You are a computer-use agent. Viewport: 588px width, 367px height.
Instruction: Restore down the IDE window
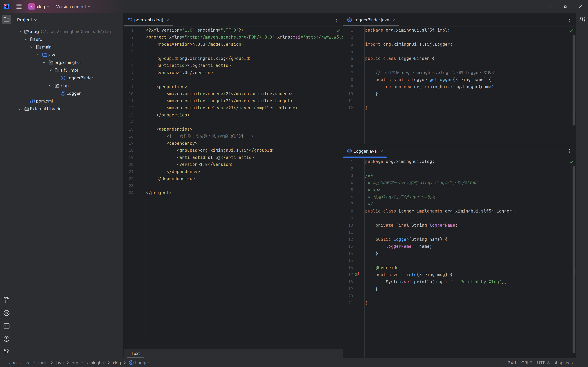(x=565, y=7)
